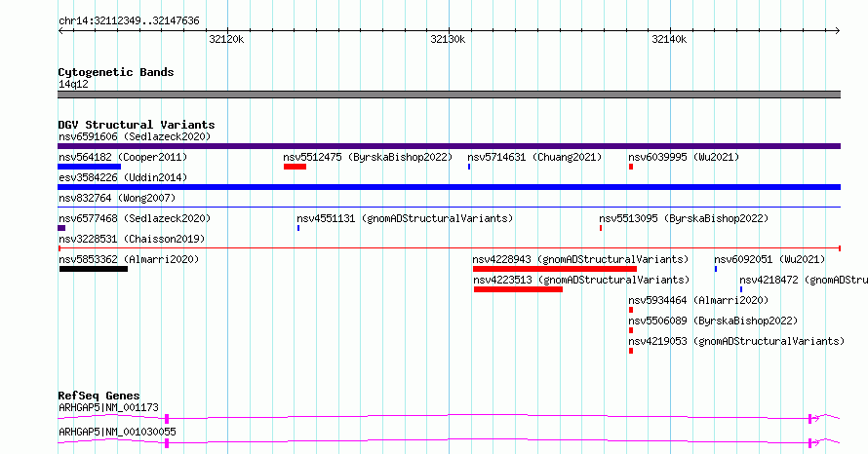Viewport: 868px width, 454px height.
Task: Open nsv4551131 (gnomADStructuralVariants) label
Action: [405, 218]
